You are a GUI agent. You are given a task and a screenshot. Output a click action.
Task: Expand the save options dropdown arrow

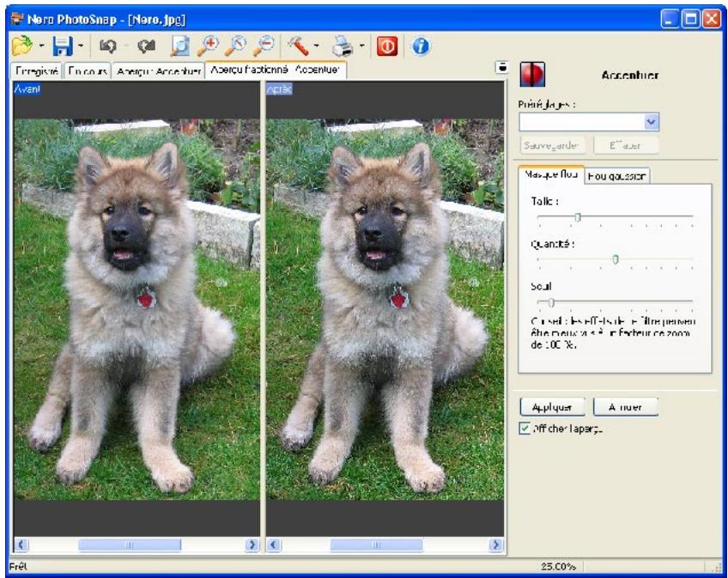click(81, 46)
